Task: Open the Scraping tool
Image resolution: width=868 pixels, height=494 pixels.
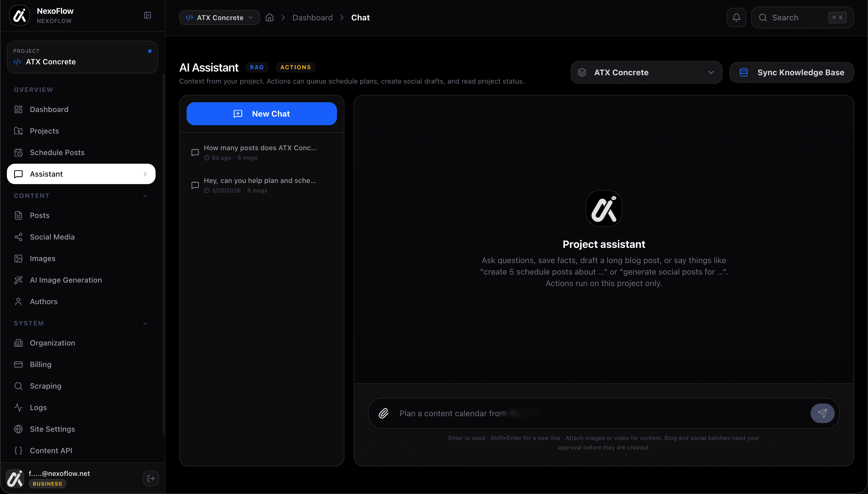Action: 46,386
